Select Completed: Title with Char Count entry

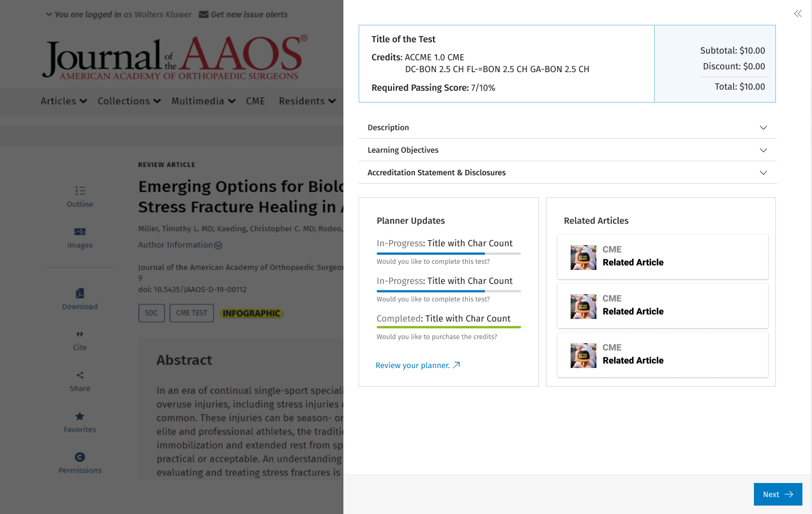443,318
